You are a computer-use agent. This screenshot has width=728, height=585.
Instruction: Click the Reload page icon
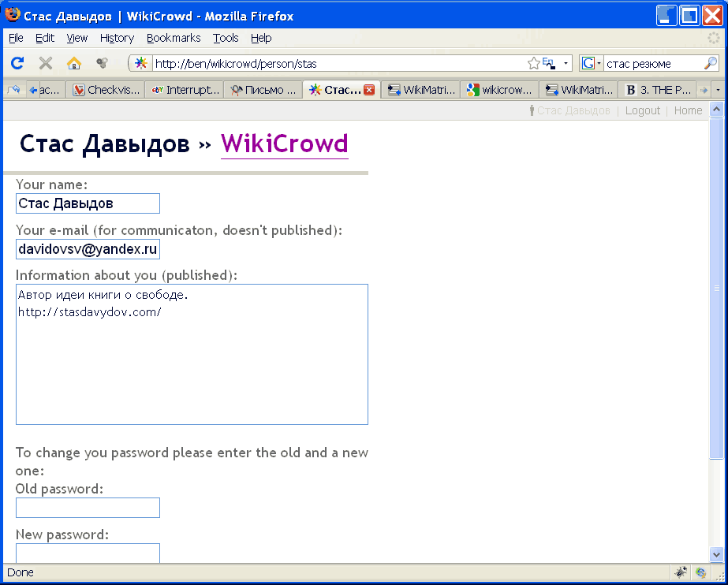tap(17, 63)
